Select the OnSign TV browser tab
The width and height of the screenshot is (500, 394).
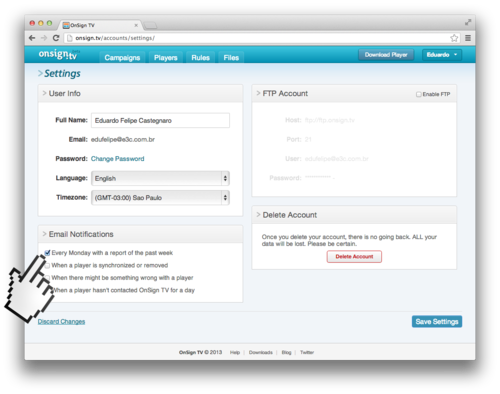pyautogui.click(x=100, y=25)
